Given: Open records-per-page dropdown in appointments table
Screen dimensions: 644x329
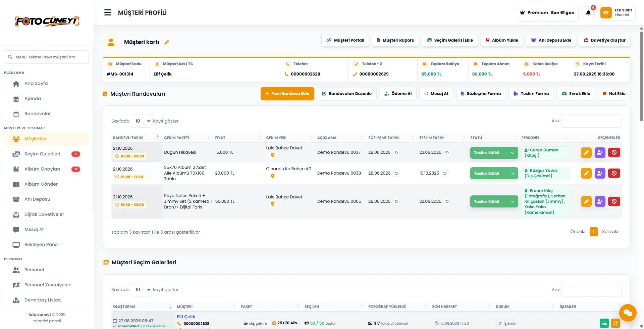Looking at the screenshot, I should (141, 121).
